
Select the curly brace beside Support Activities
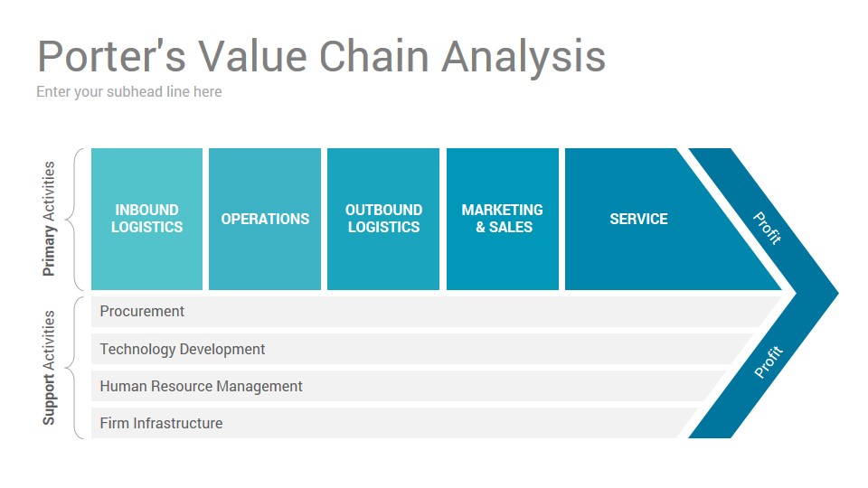(x=75, y=368)
